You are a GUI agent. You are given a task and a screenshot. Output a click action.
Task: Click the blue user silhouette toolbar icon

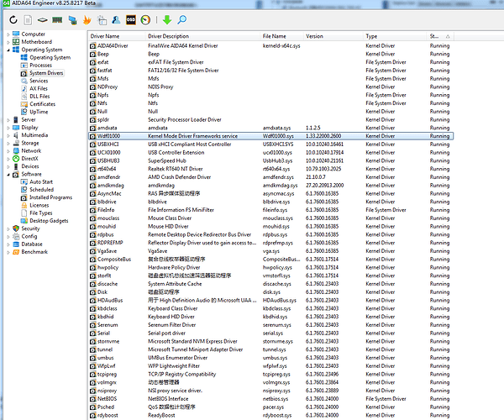pos(116,20)
